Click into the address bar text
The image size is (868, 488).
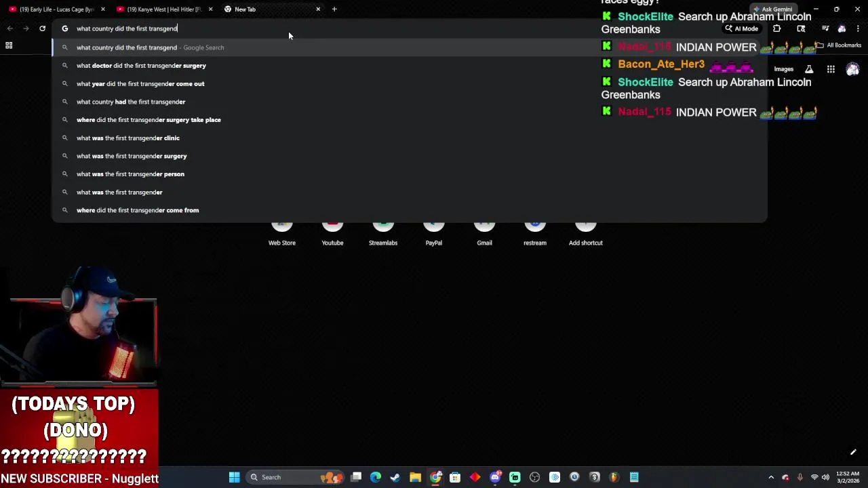pos(127,28)
